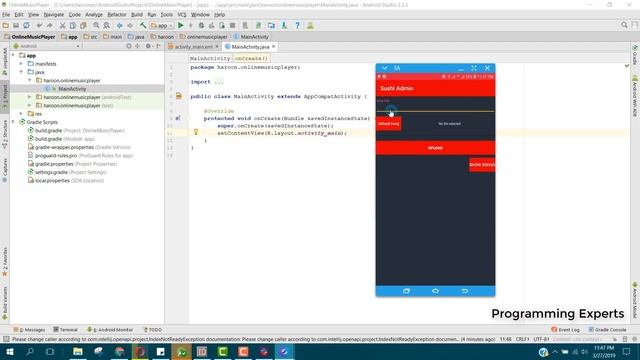Click the SHOW SONGS button in phone

click(x=482, y=164)
